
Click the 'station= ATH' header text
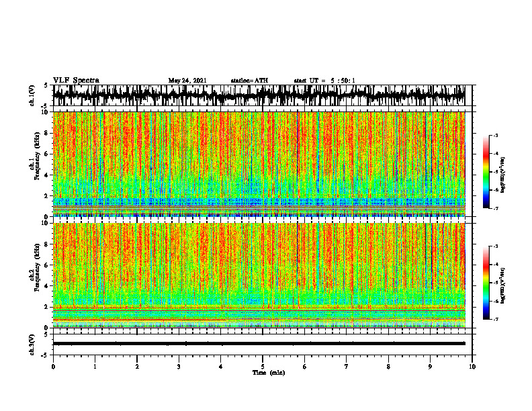(x=249, y=81)
